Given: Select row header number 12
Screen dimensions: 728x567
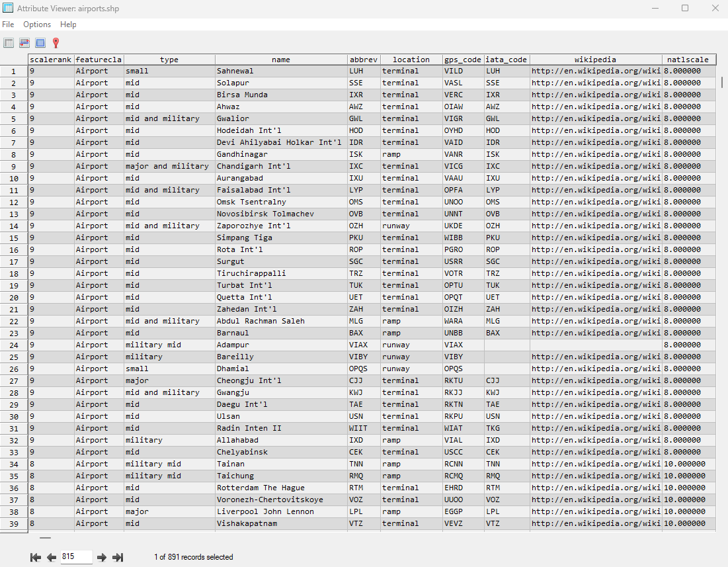Looking at the screenshot, I should [x=13, y=202].
